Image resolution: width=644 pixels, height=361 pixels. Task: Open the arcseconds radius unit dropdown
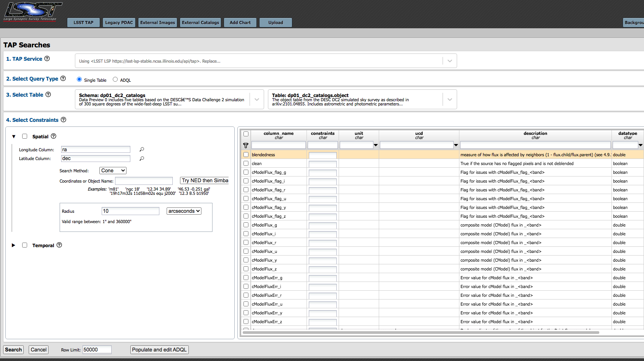tap(184, 211)
